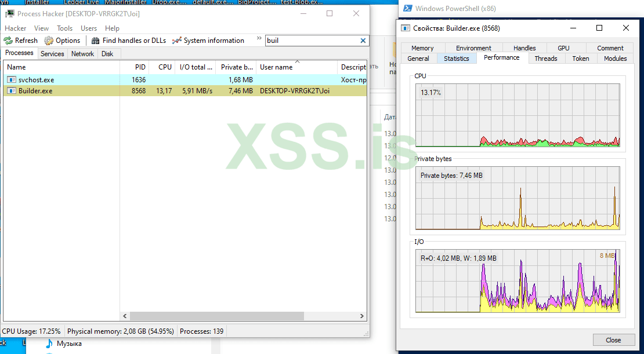Select the svchost.exe process row
The height and width of the screenshot is (354, 644).
click(x=185, y=79)
